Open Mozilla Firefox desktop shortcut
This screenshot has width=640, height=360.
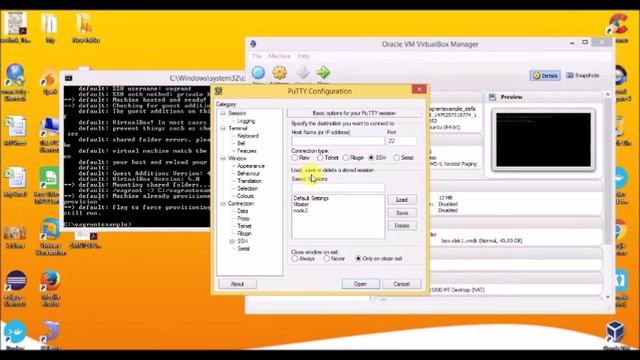(50, 288)
